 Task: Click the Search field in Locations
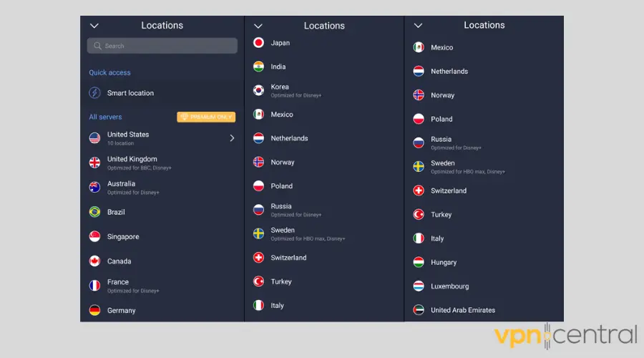(162, 46)
